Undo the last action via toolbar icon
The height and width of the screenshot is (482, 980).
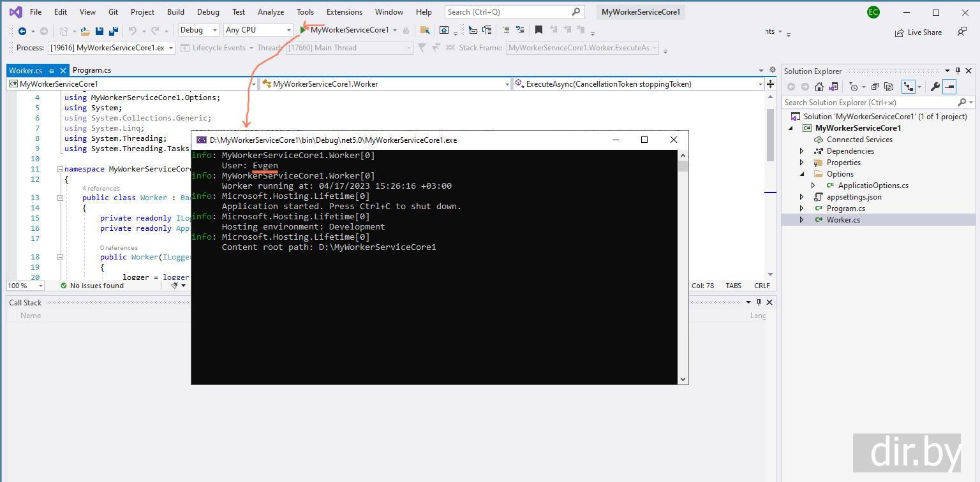(133, 31)
